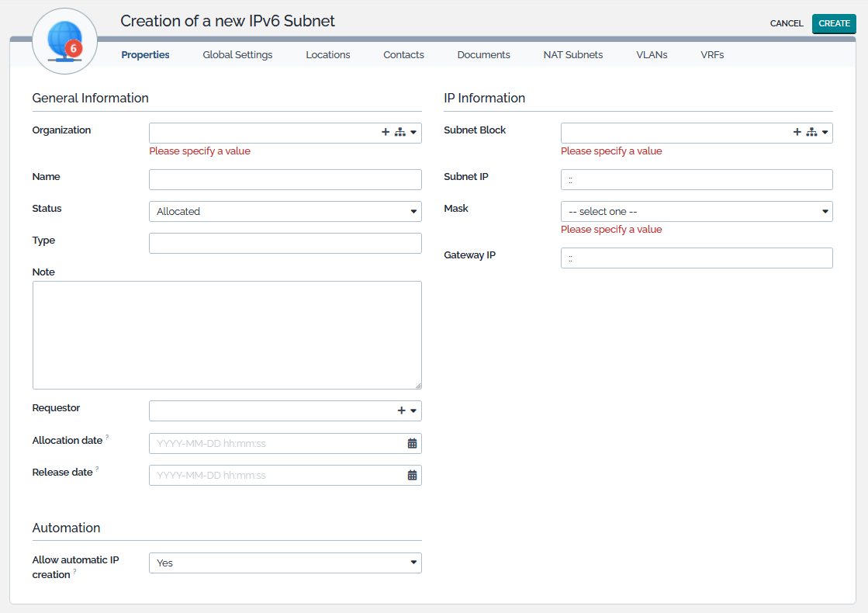Open the Requestor dropdown arrow

point(413,410)
